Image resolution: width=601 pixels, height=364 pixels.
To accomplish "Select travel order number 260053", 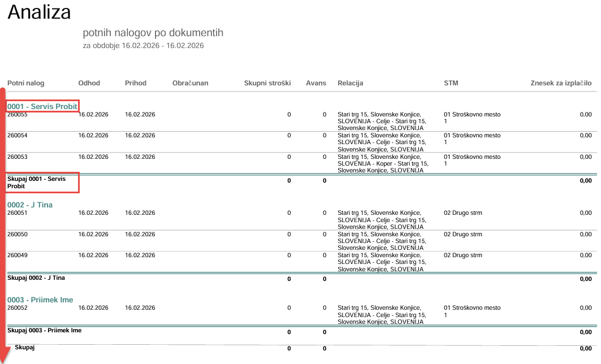I will tap(18, 157).
